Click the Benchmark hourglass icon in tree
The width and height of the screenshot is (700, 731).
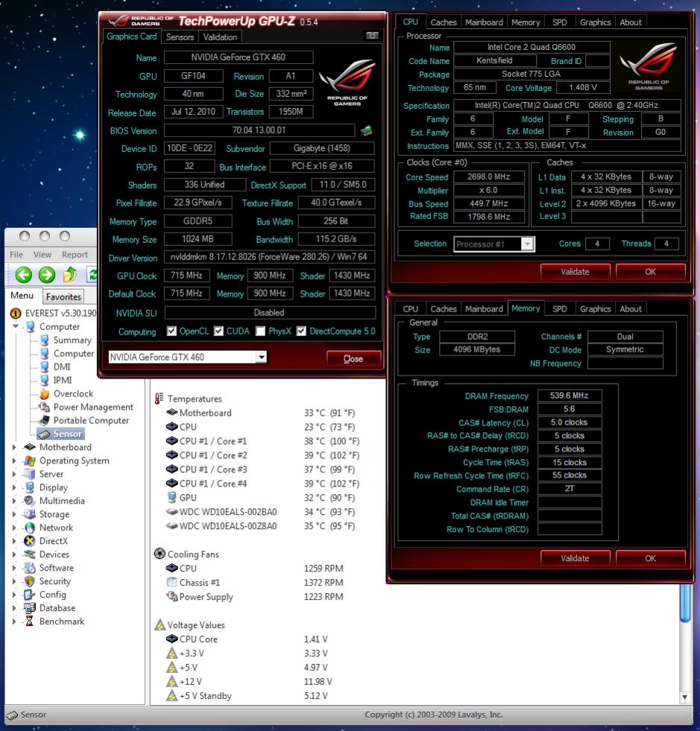pyautogui.click(x=30, y=621)
